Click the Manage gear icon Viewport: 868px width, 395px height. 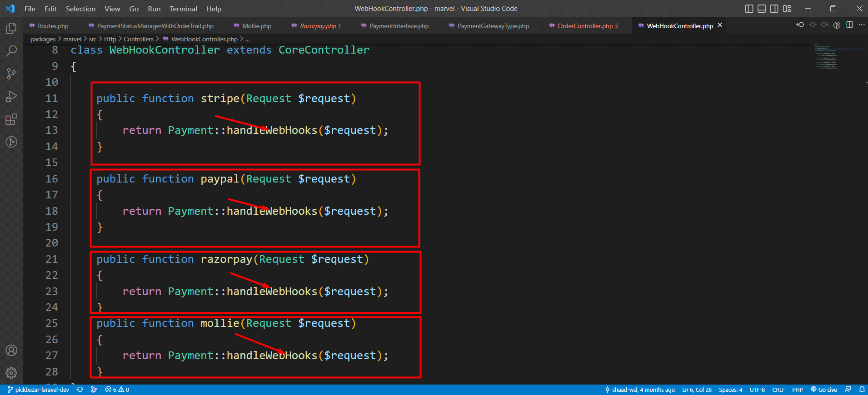[11, 373]
